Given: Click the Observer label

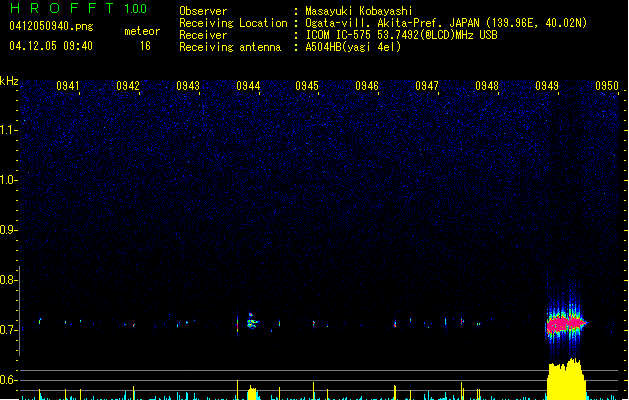Looking at the screenshot, I should click(x=203, y=11).
